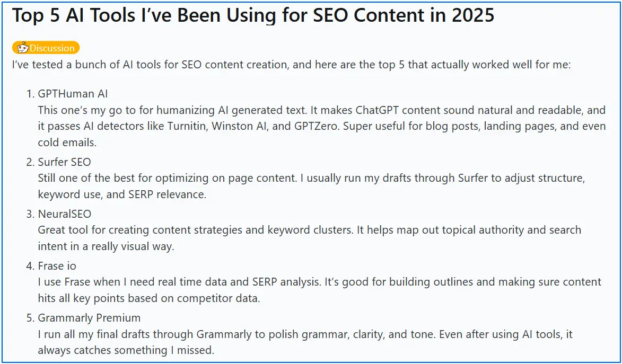
Task: Click list number 4 beside Frase io
Action: tap(30, 265)
